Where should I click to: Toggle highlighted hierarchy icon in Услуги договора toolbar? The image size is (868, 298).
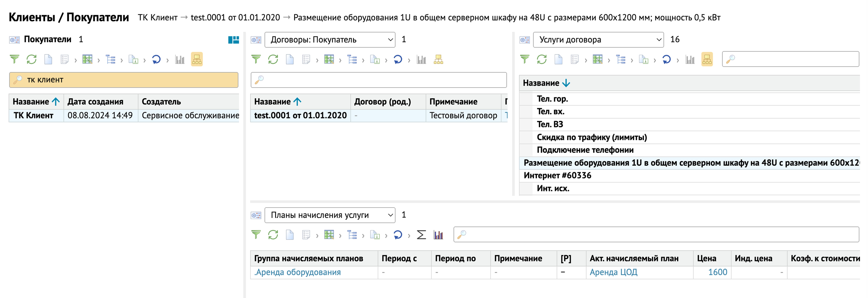(x=707, y=60)
